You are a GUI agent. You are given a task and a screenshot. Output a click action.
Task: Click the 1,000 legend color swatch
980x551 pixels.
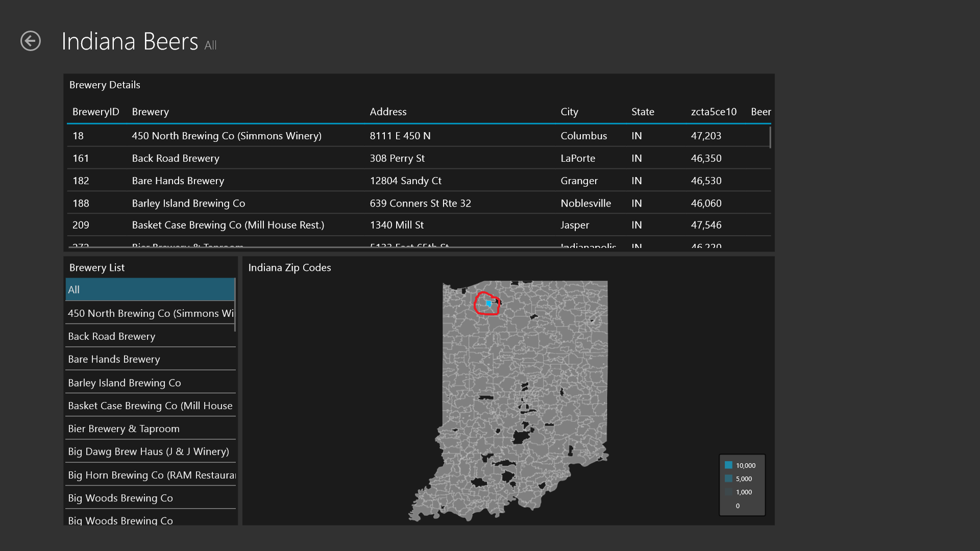728,492
